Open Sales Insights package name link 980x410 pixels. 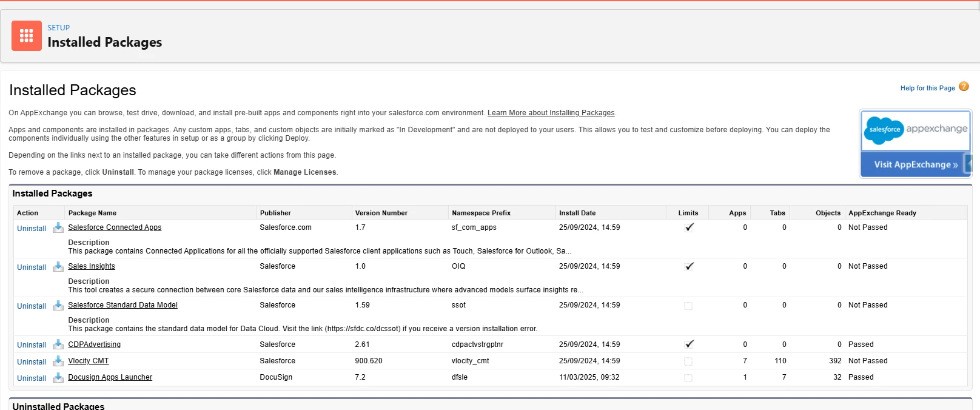[92, 266]
